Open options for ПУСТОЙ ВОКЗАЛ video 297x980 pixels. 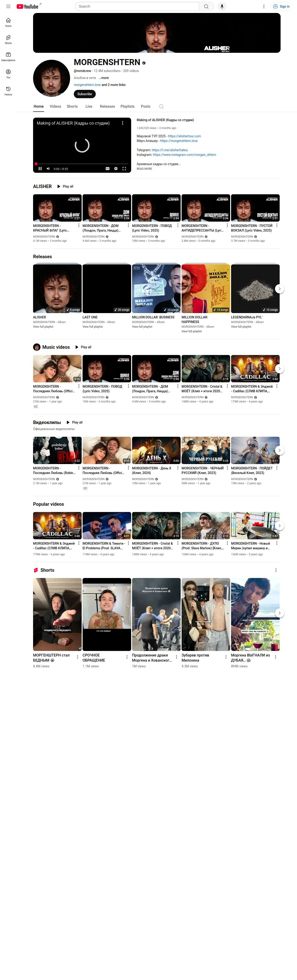click(x=277, y=226)
